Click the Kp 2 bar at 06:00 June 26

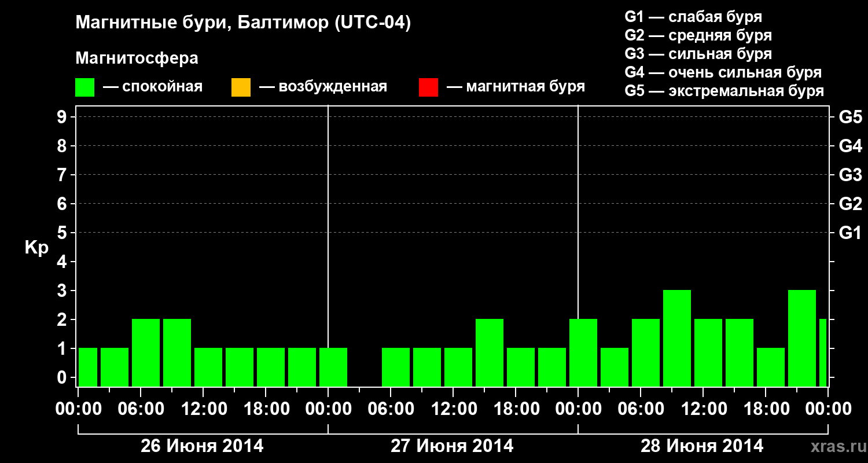(x=146, y=352)
